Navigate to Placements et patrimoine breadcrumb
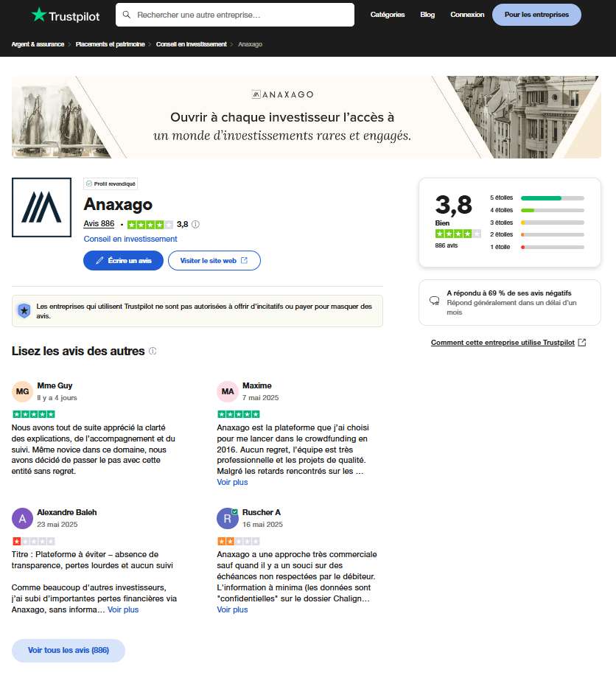The height and width of the screenshot is (678, 616). click(x=110, y=44)
